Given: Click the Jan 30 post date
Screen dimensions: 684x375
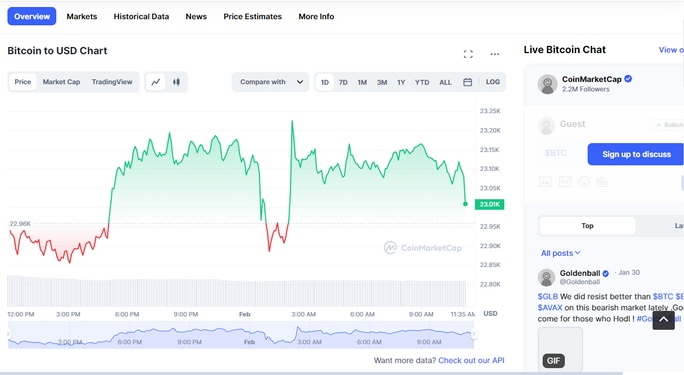Looking at the screenshot, I should [629, 273].
